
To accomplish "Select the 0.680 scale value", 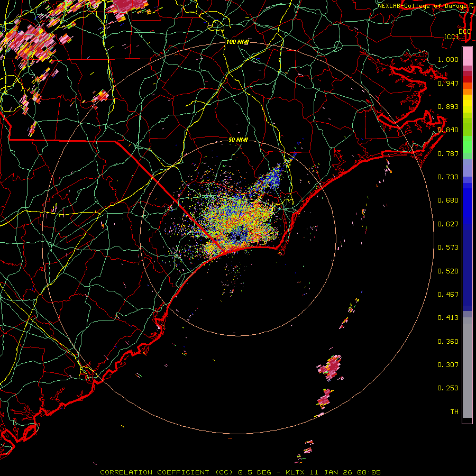I will (448, 200).
